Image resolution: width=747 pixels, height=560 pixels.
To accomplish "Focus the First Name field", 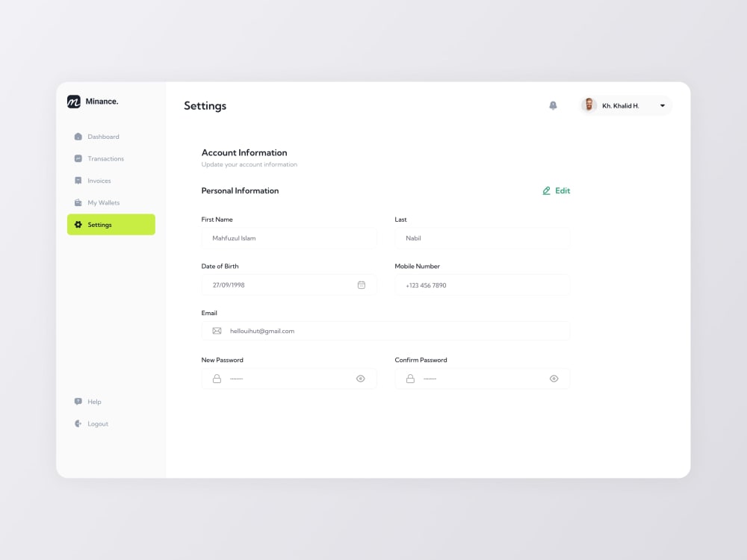I will pyautogui.click(x=289, y=238).
